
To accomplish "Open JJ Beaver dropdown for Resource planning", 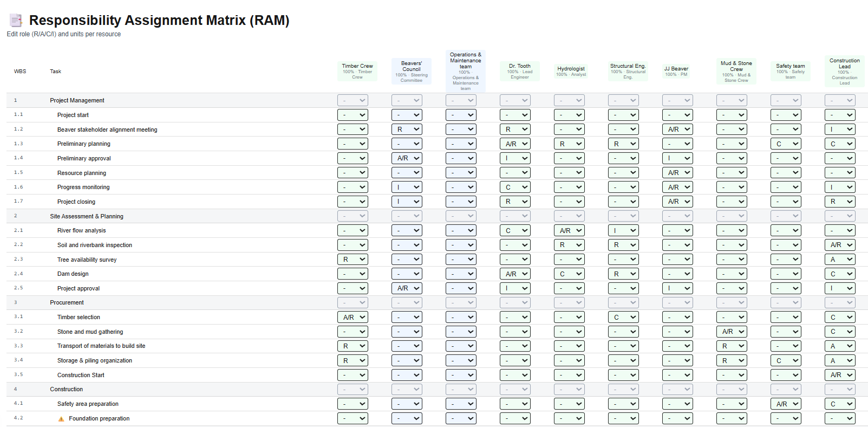I will (677, 173).
